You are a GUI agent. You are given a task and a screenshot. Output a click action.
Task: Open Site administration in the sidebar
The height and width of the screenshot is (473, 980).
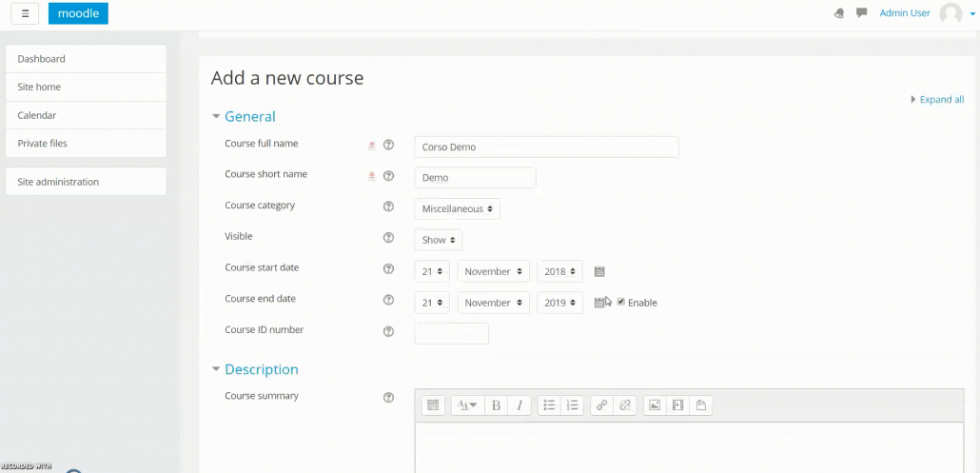click(86, 182)
